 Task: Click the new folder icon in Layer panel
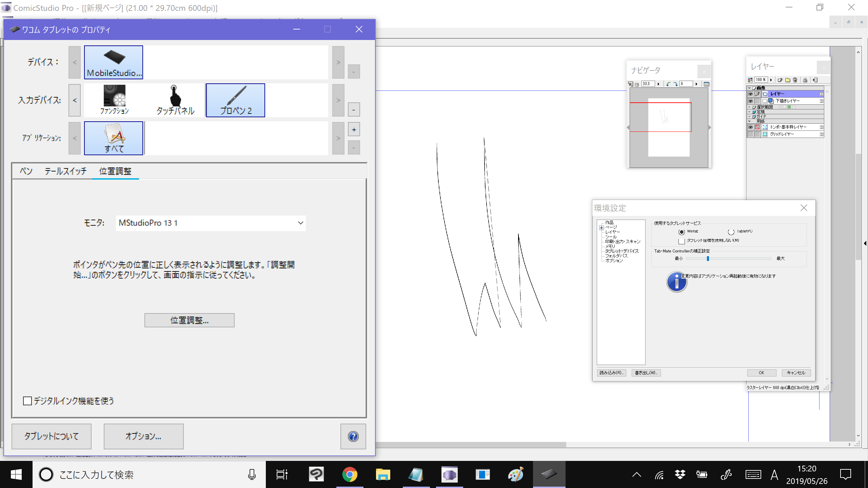coord(788,80)
